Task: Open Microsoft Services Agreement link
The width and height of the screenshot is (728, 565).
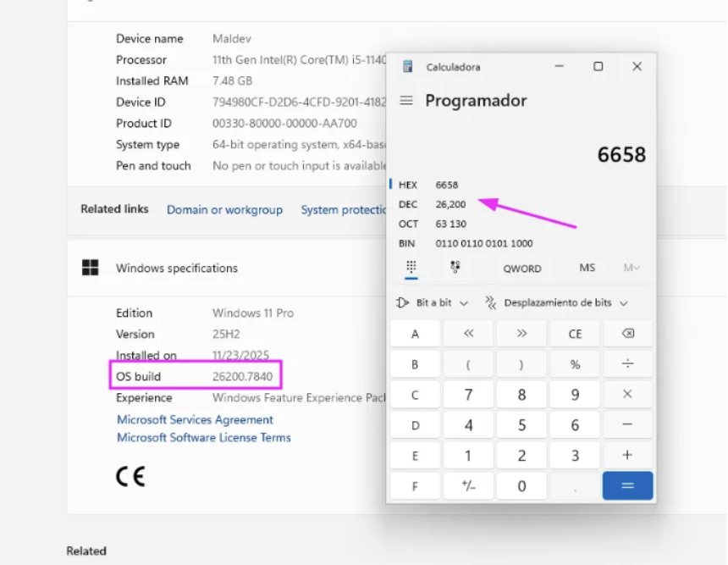Action: pyautogui.click(x=195, y=419)
